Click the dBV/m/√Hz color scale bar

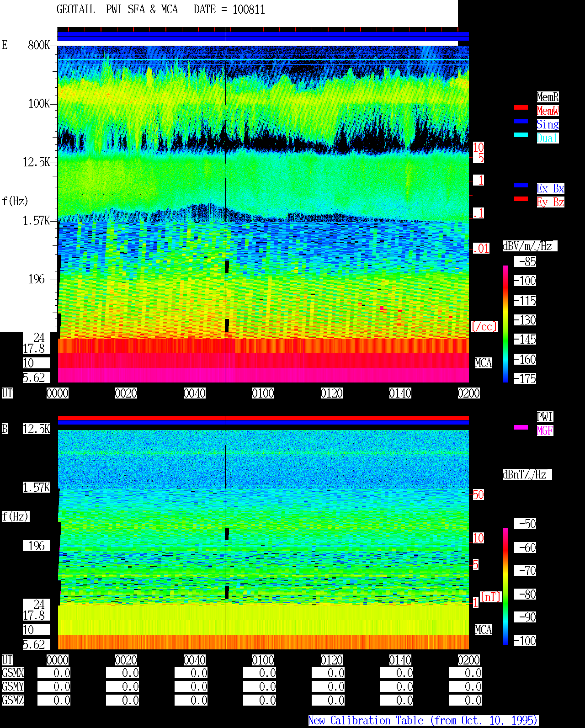(505, 324)
